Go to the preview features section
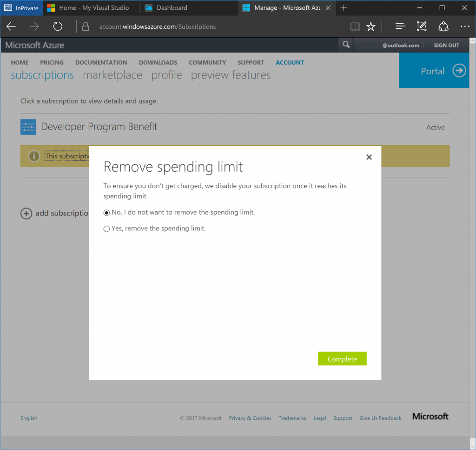This screenshot has width=476, height=450. 231,75
